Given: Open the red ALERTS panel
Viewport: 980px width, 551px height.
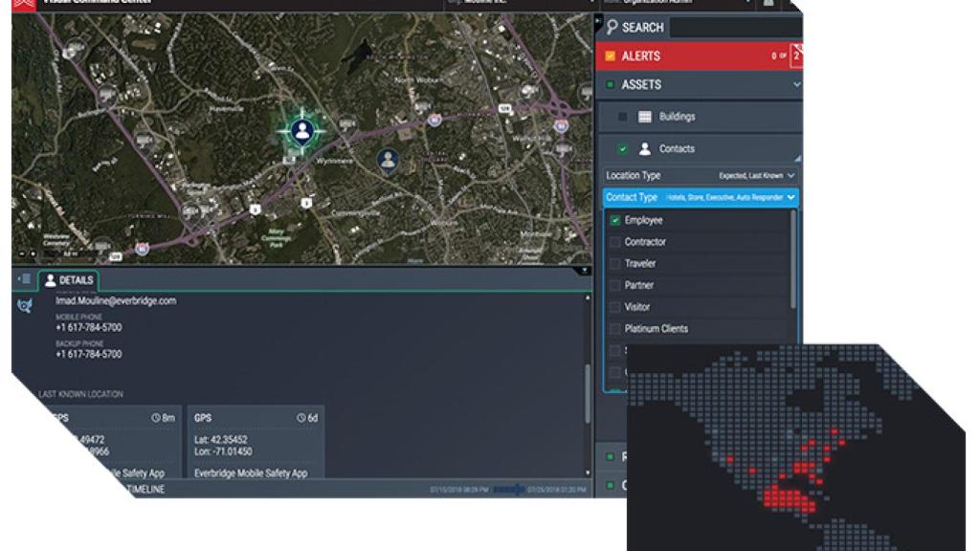Looking at the screenshot, I should coord(659,55).
